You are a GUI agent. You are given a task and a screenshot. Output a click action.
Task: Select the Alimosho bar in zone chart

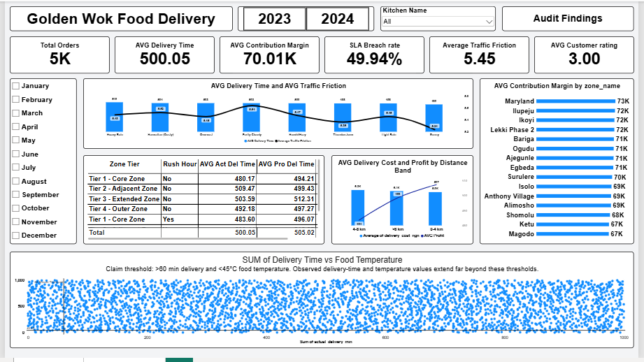coord(573,205)
